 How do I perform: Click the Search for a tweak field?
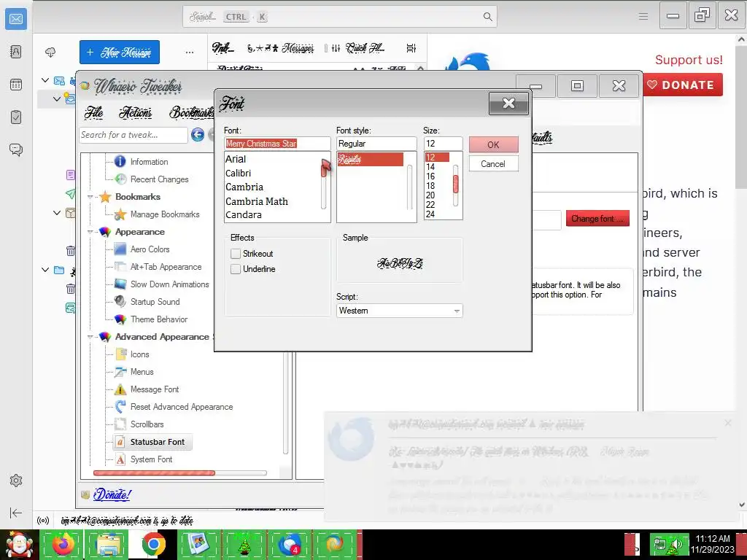coord(133,135)
